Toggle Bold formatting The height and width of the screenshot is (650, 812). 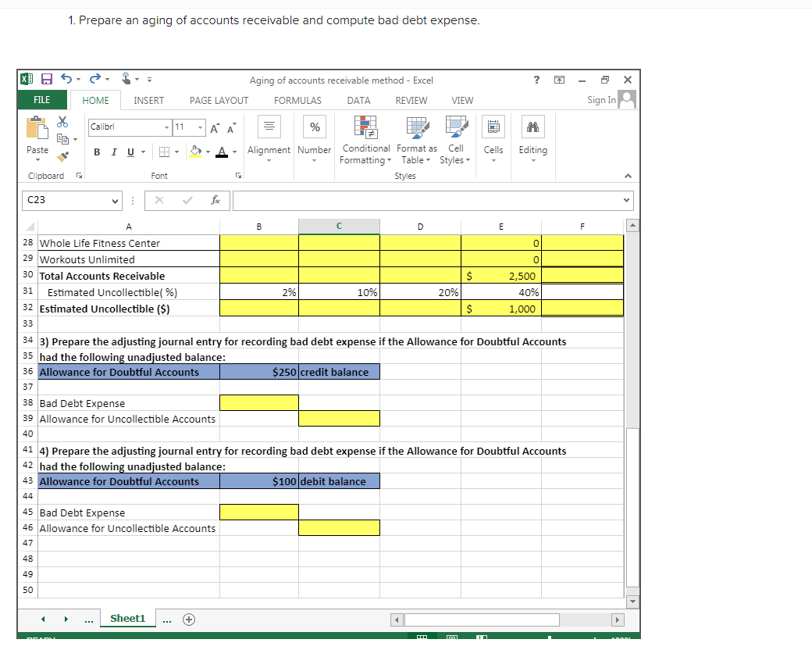97,152
